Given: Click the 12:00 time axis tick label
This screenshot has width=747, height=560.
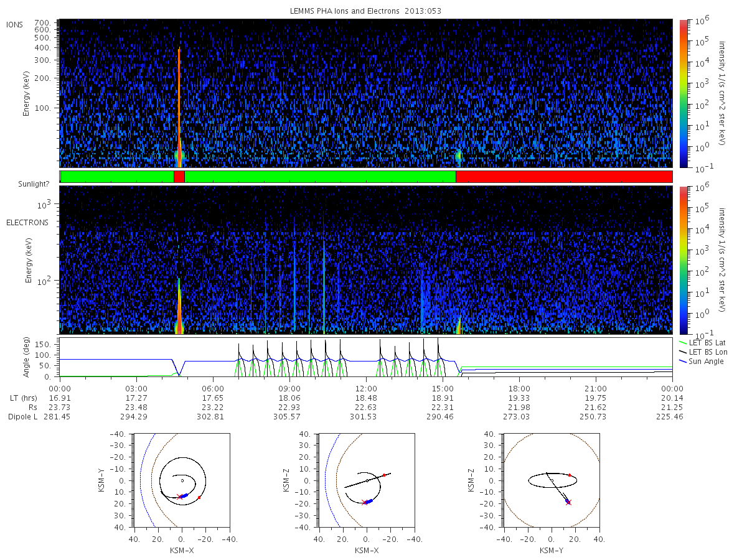Looking at the screenshot, I should 366,388.
